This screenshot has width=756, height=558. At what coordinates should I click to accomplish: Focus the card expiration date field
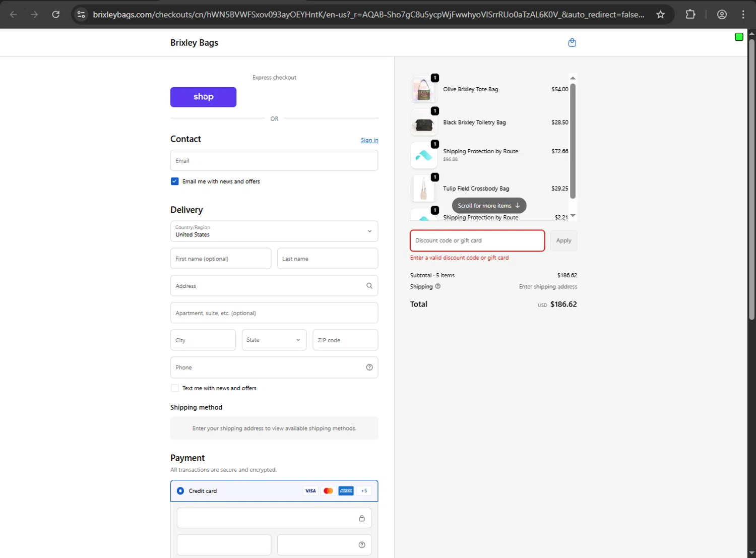tap(224, 545)
